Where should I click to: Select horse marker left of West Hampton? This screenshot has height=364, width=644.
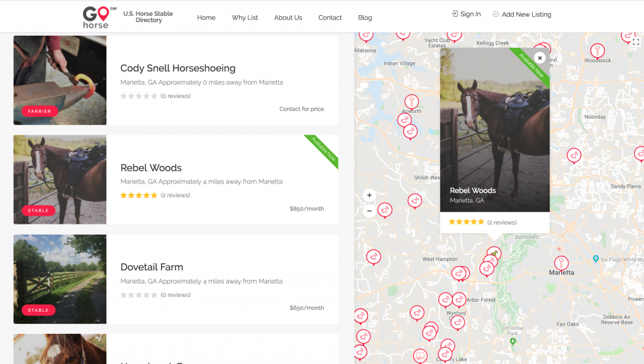(374, 258)
